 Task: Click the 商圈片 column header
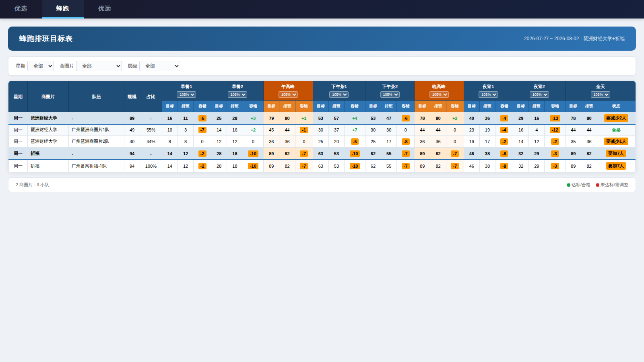(48, 97)
